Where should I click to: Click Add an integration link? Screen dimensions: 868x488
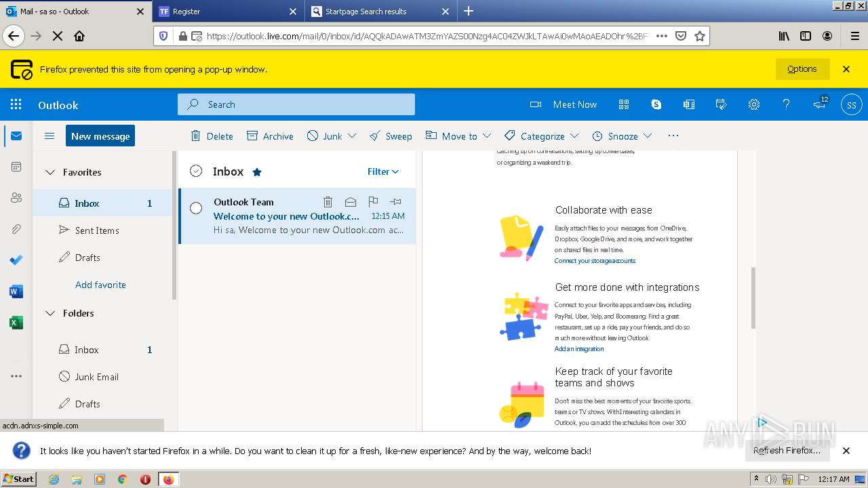tap(579, 349)
